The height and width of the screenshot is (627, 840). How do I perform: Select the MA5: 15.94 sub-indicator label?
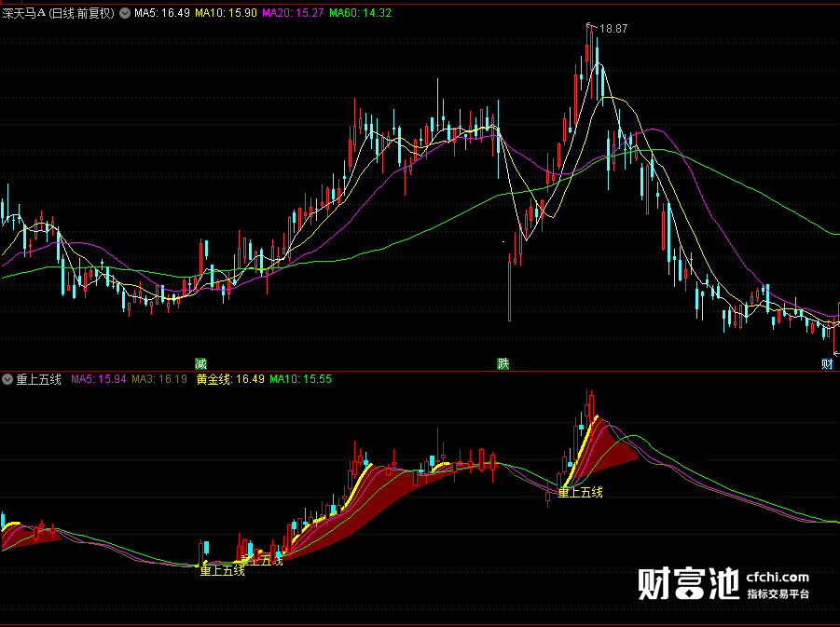(99, 379)
